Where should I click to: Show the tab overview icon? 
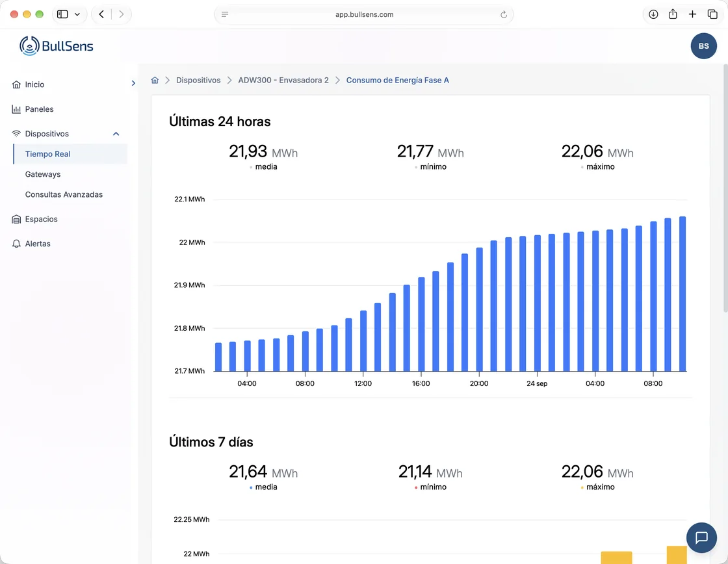[x=712, y=14]
